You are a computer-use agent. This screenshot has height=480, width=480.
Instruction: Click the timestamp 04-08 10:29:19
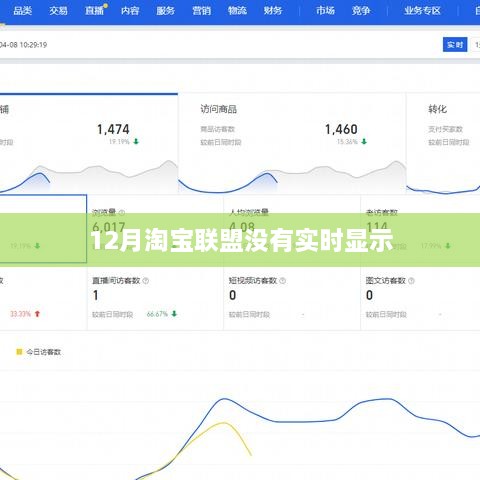coord(23,45)
